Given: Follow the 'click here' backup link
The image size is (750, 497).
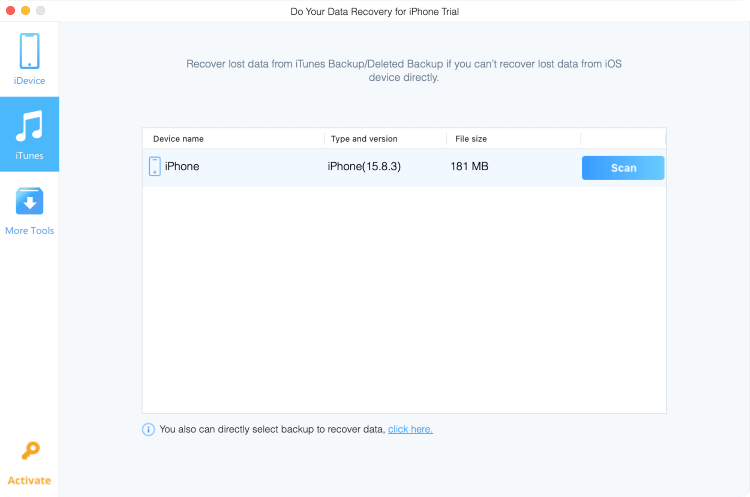Looking at the screenshot, I should pos(410,429).
